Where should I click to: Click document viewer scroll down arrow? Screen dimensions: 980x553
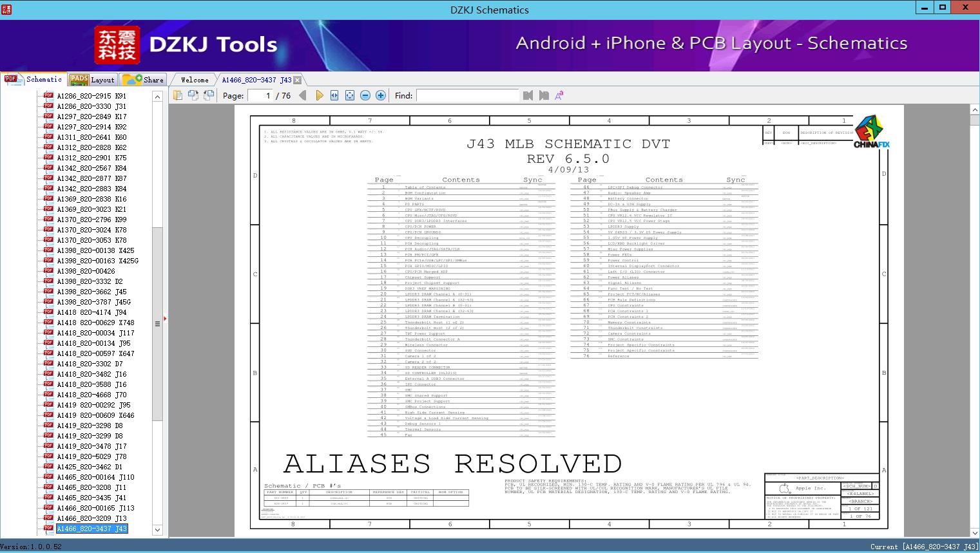pyautogui.click(x=974, y=533)
